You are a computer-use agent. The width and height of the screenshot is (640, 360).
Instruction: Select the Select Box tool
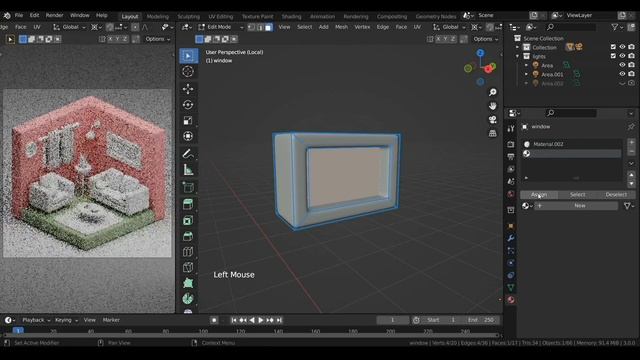188,56
